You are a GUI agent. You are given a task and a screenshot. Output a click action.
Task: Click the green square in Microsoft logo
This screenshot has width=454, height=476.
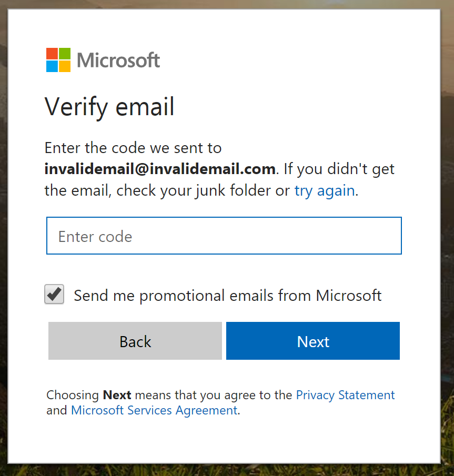point(65,54)
